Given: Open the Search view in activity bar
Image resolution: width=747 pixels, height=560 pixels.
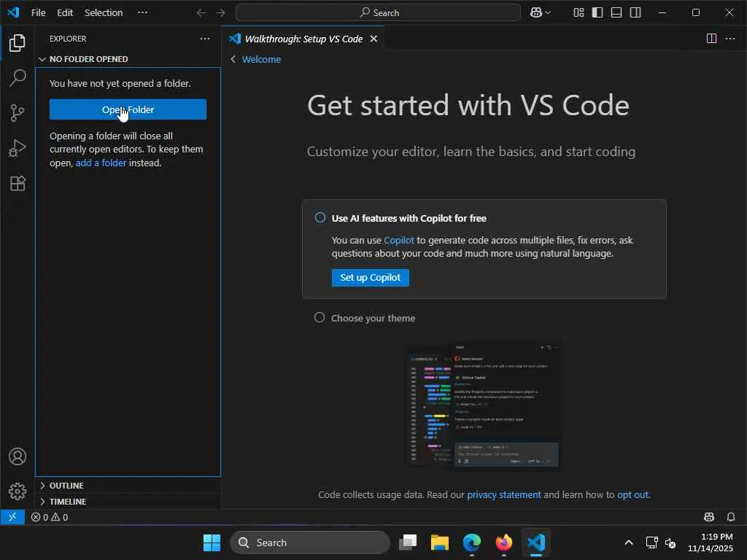Looking at the screenshot, I should coord(18,77).
